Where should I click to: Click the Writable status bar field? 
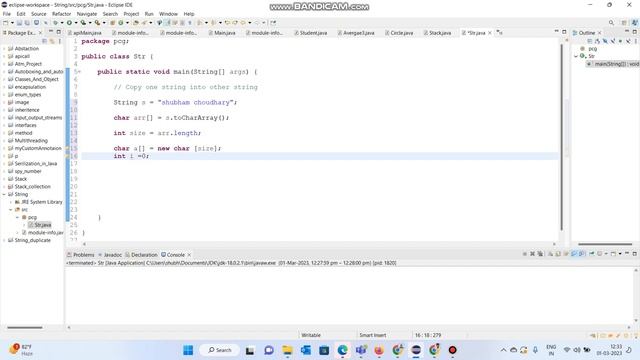(311, 335)
